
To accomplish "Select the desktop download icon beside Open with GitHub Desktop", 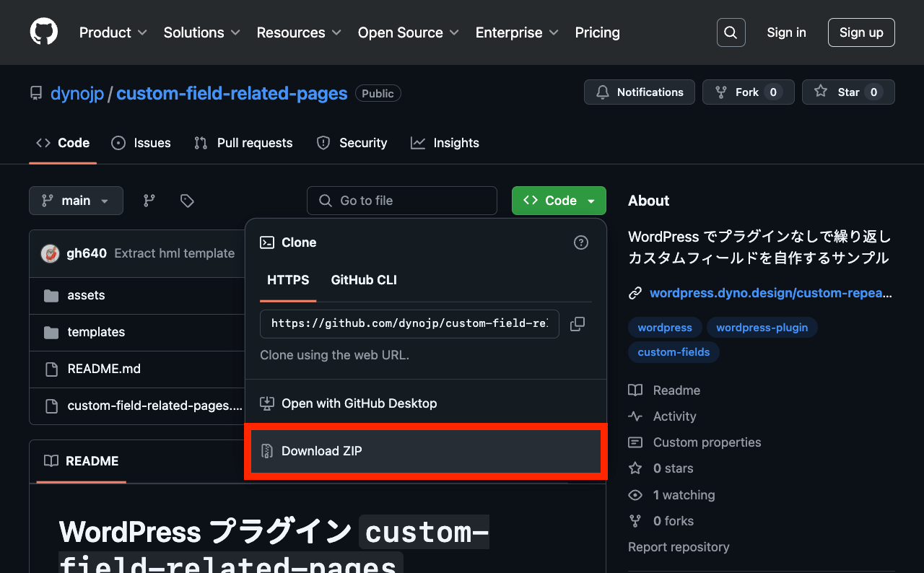I will pos(267,403).
